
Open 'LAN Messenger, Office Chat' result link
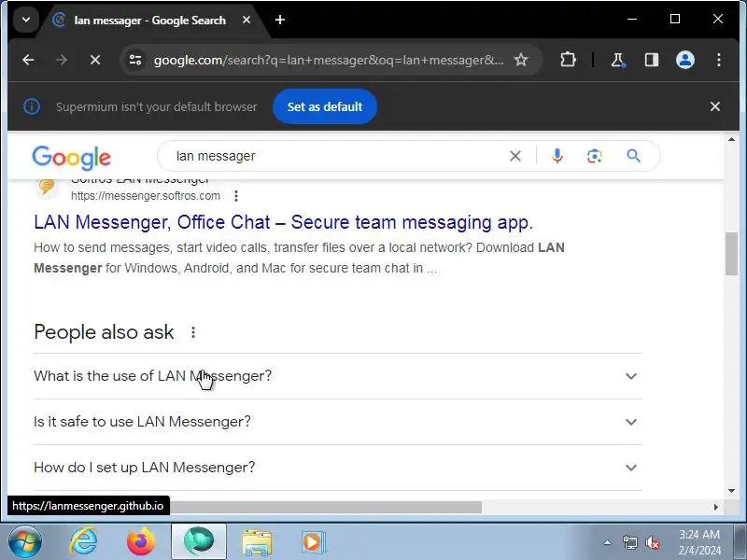pos(284,222)
